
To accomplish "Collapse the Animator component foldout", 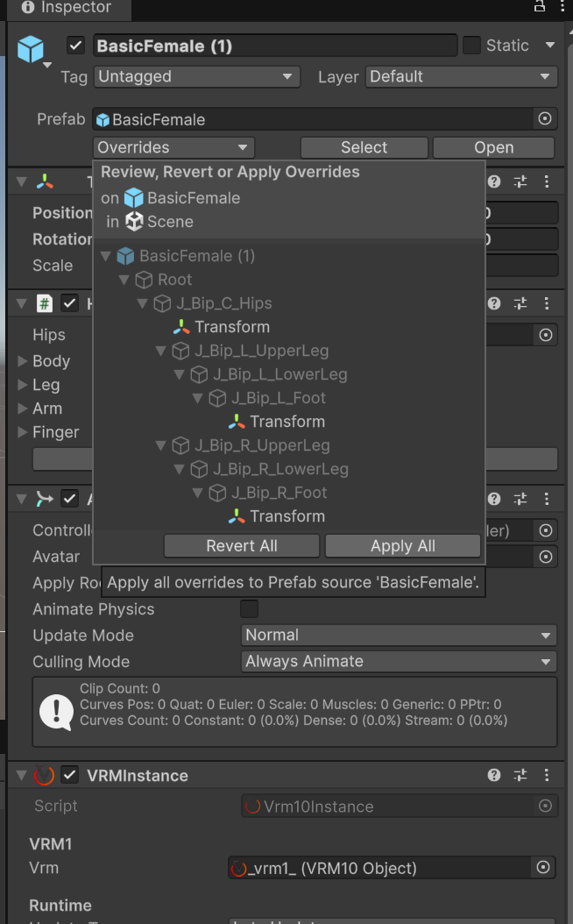I will pos(22,499).
